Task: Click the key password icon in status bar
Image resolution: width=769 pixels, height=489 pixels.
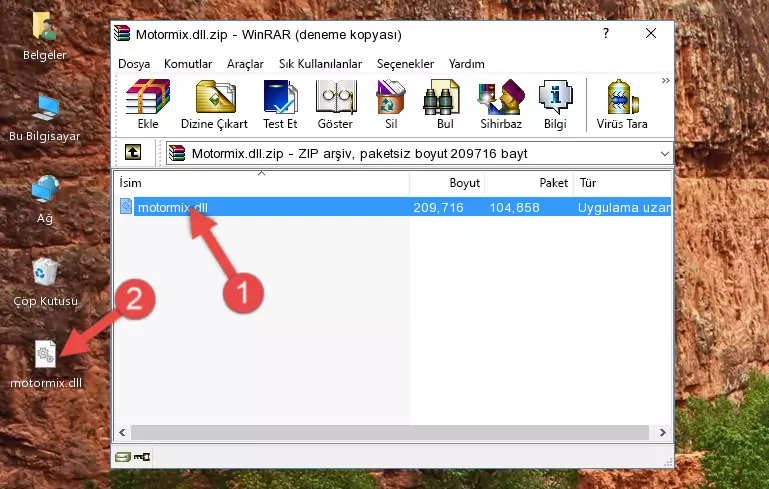Action: pyautogui.click(x=142, y=457)
